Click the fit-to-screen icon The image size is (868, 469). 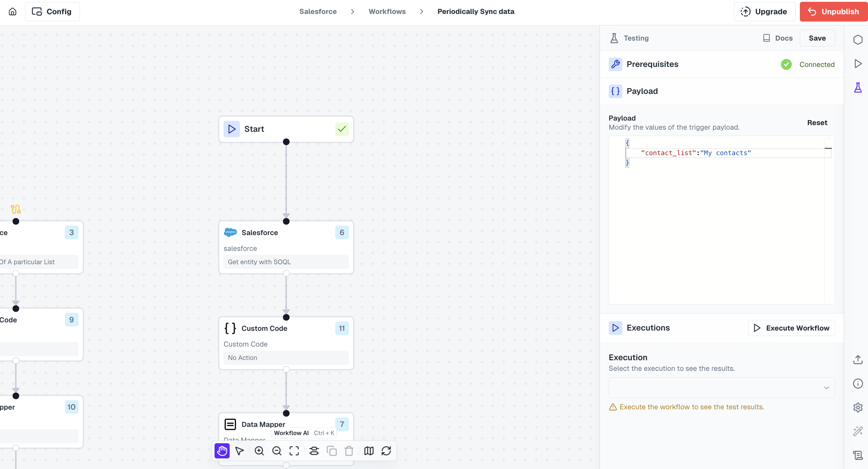tap(294, 451)
